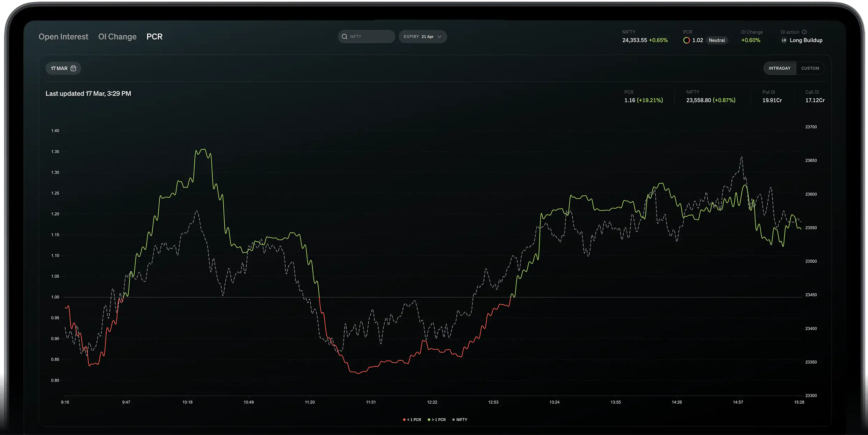Image resolution: width=868 pixels, height=435 pixels.
Task: Expand the expiry chevron arrow
Action: point(439,37)
